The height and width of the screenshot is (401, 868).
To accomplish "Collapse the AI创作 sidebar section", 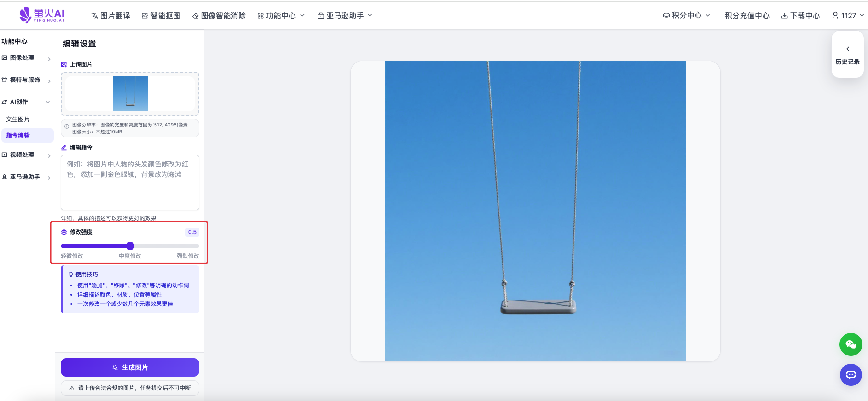I will point(26,102).
